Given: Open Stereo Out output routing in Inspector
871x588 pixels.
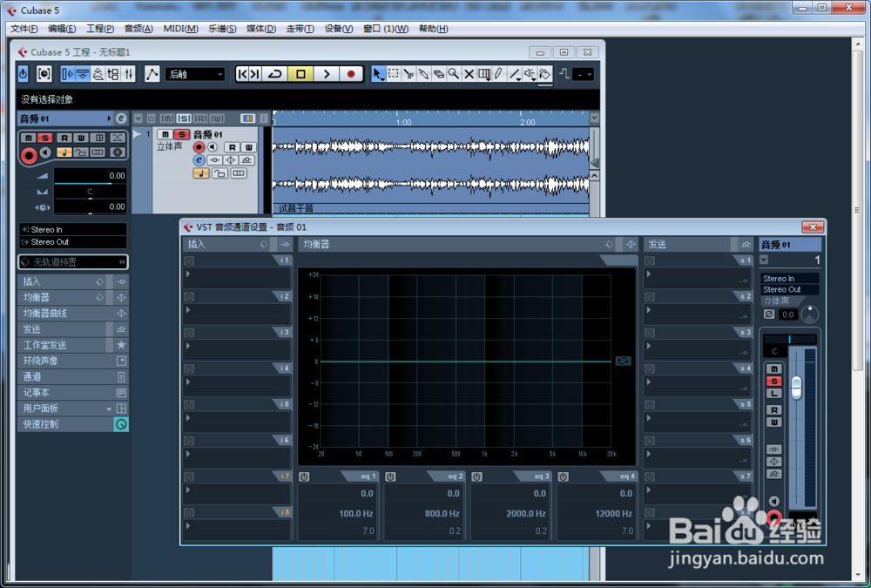Looking at the screenshot, I should pos(73,242).
